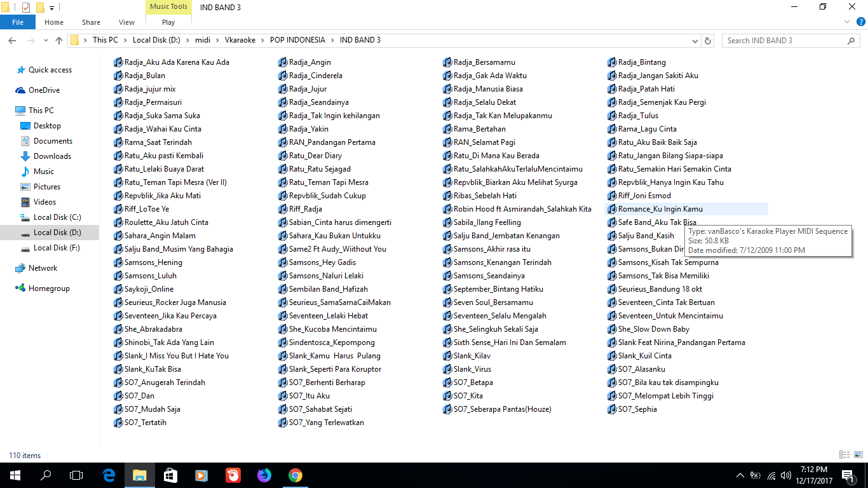Select file Ratu_Dear Diary
Screen dimensions: 868x488
(310, 156)
